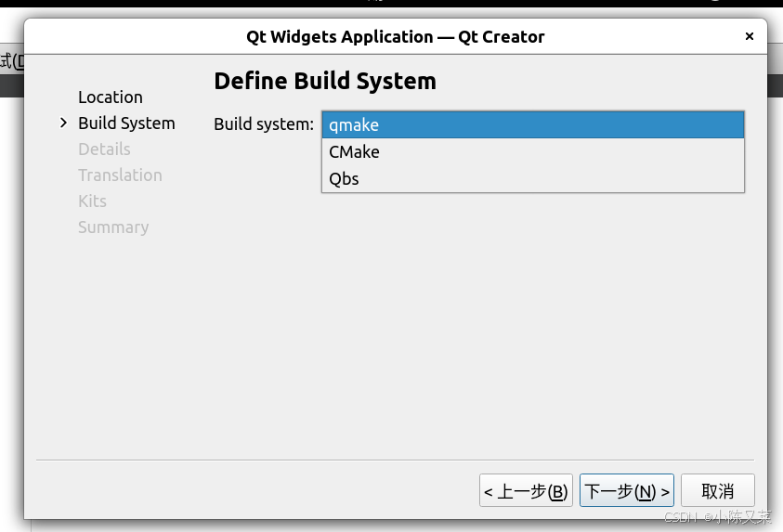Go to next step with 下一步(N)
The width and height of the screenshot is (783, 532).
627,490
